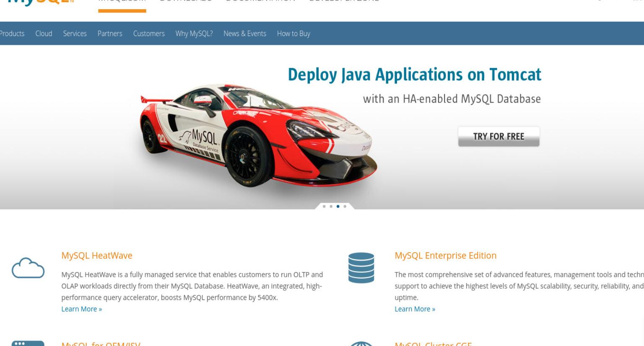This screenshot has height=346, width=644.
Task: Open the Cloud menu item
Action: tap(44, 34)
